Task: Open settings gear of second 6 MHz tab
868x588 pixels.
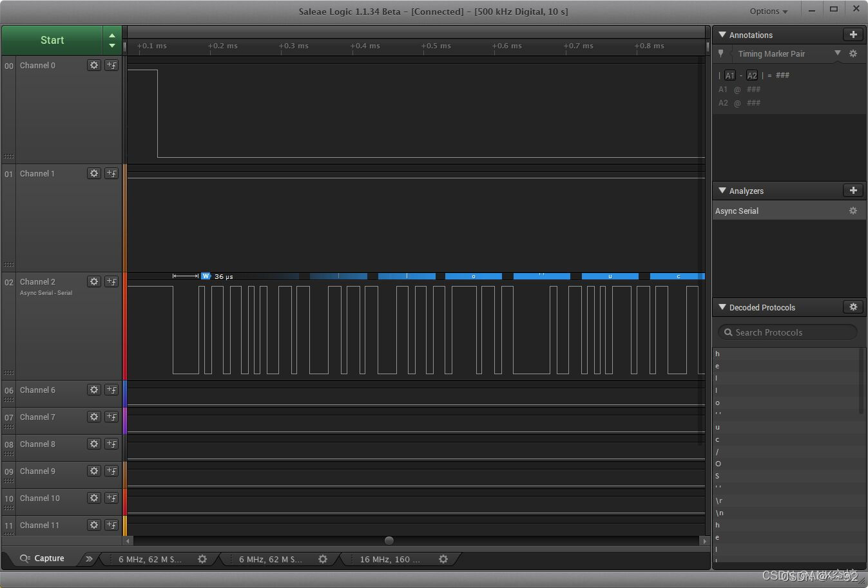Action: 323,559
